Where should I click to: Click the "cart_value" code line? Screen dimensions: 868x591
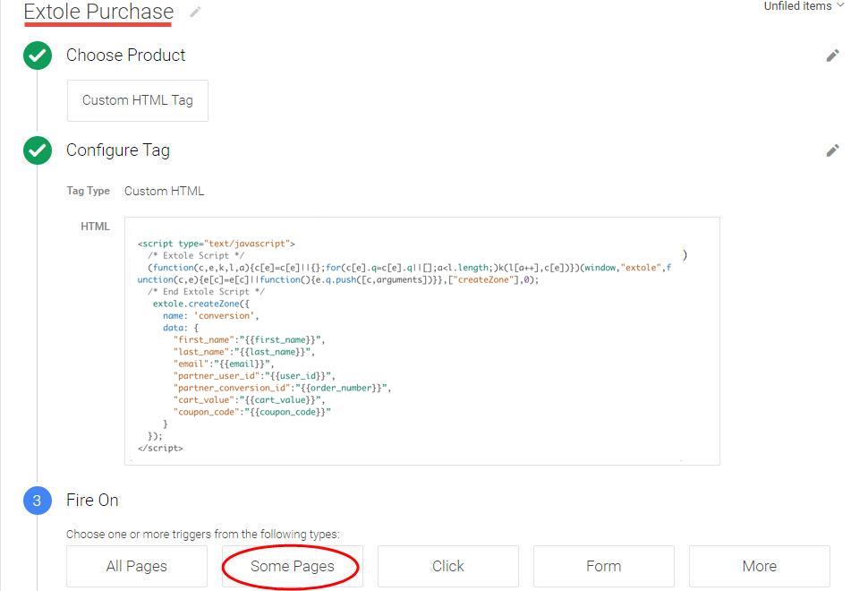(x=249, y=400)
